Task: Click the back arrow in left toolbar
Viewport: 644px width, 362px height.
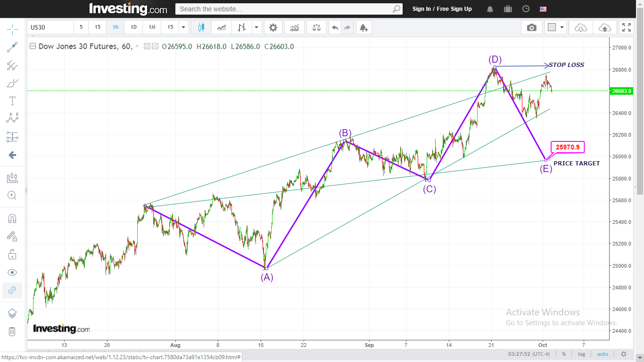Action: tap(12, 155)
